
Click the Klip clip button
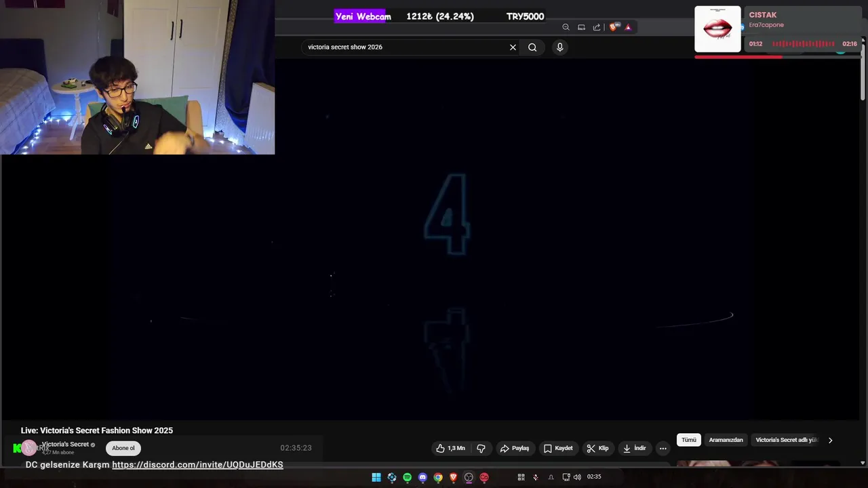[597, 448]
